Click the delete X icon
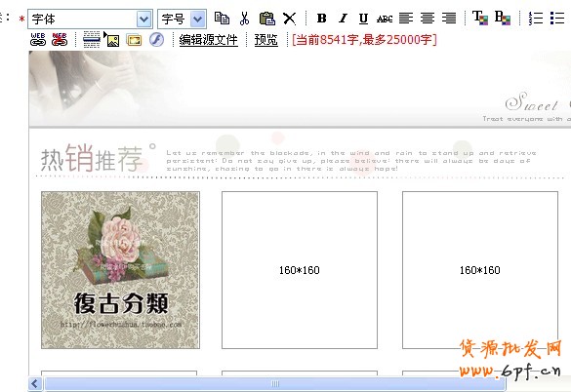This screenshot has width=571, height=392. tap(290, 19)
